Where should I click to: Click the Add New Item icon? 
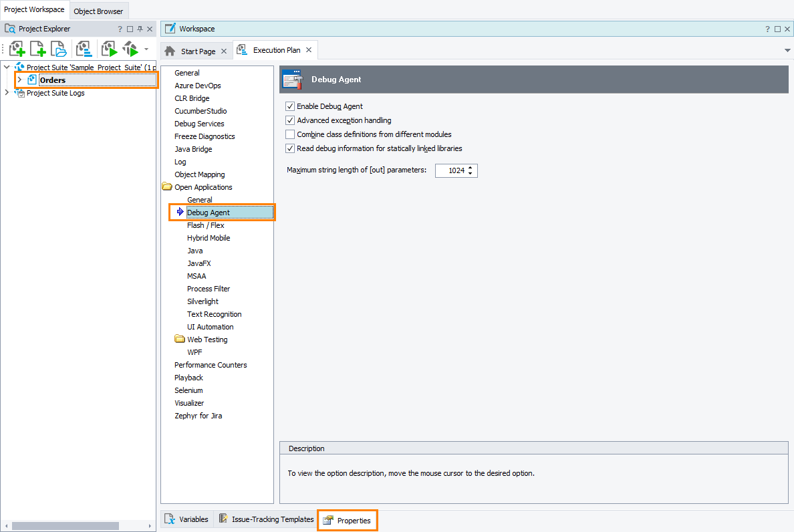tap(37, 48)
